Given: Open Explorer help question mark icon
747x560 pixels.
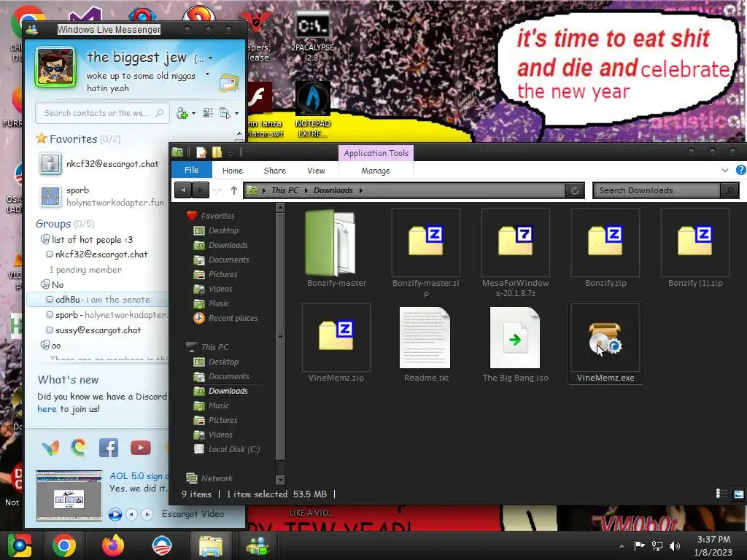Looking at the screenshot, I should coord(741,170).
